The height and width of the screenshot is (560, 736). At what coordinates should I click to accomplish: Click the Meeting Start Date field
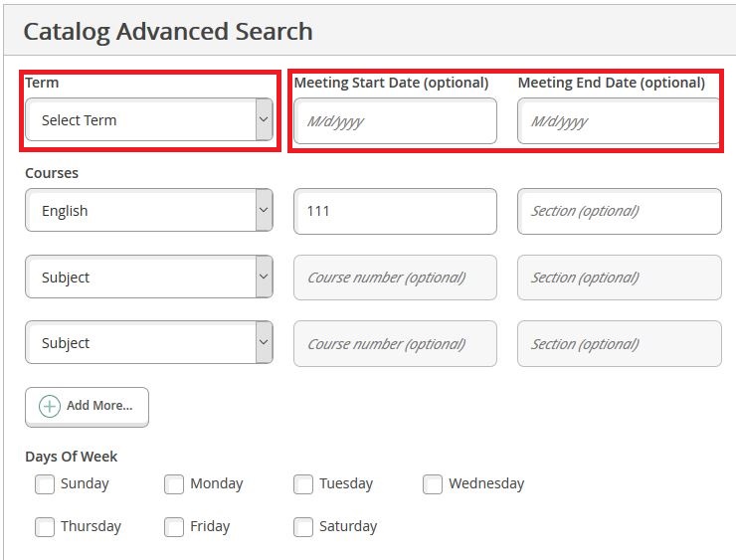(395, 121)
